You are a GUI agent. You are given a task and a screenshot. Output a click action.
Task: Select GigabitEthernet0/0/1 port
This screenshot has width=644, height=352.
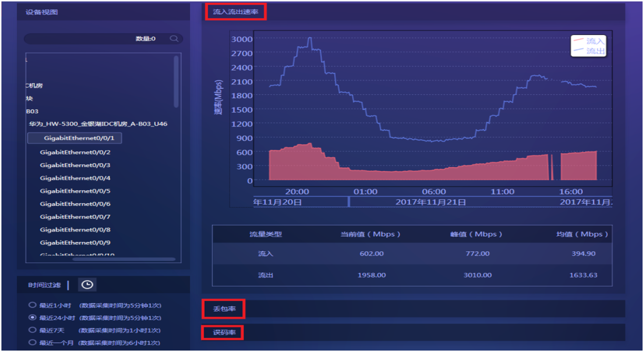(x=75, y=138)
